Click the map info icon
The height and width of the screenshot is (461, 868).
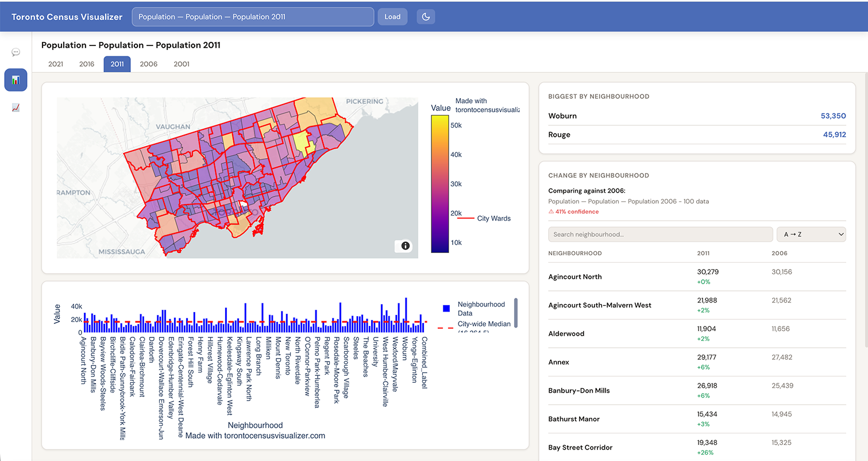pyautogui.click(x=406, y=246)
